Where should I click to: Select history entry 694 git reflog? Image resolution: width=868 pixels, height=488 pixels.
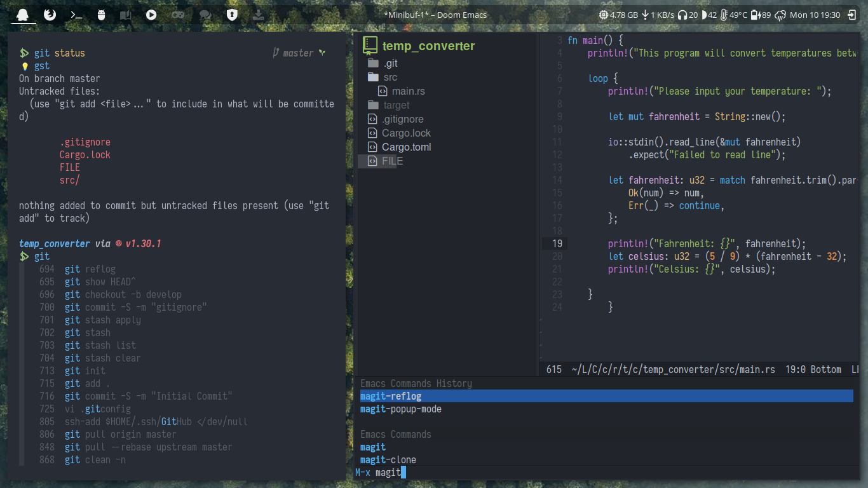click(x=78, y=269)
